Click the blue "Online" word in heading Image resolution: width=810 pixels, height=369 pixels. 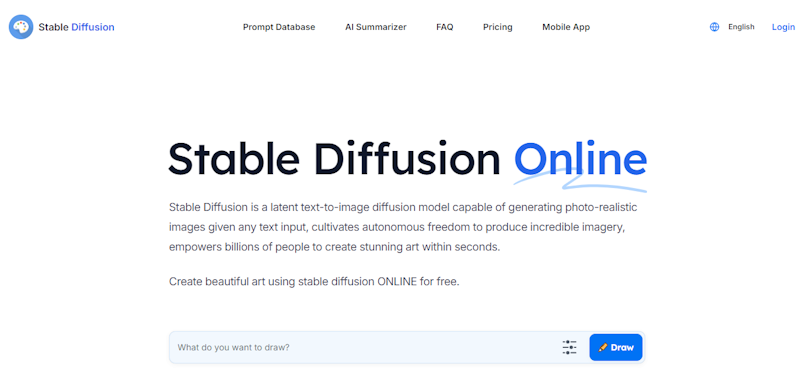tap(580, 159)
